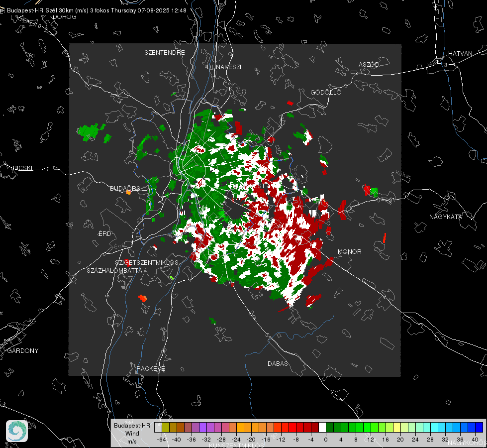
Task: Click the olive -64 m/s legend swatch
Action: (166, 428)
